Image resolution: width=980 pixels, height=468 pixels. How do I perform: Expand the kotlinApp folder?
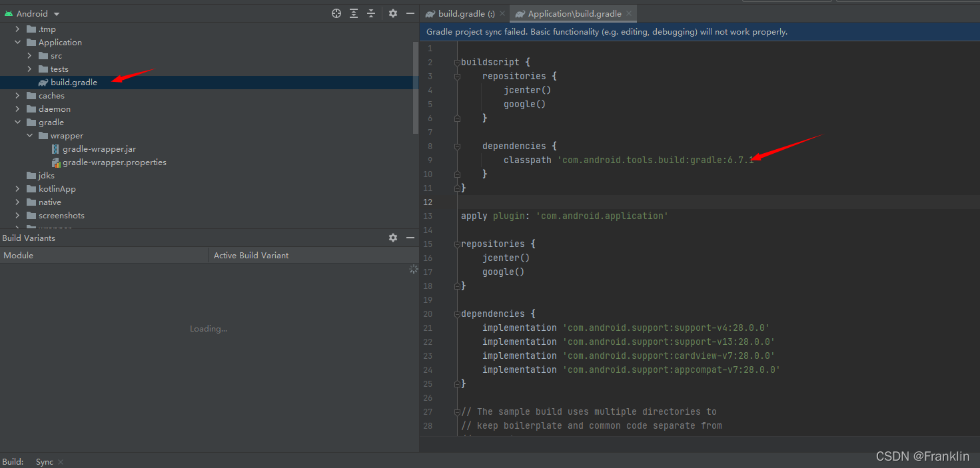click(18, 188)
